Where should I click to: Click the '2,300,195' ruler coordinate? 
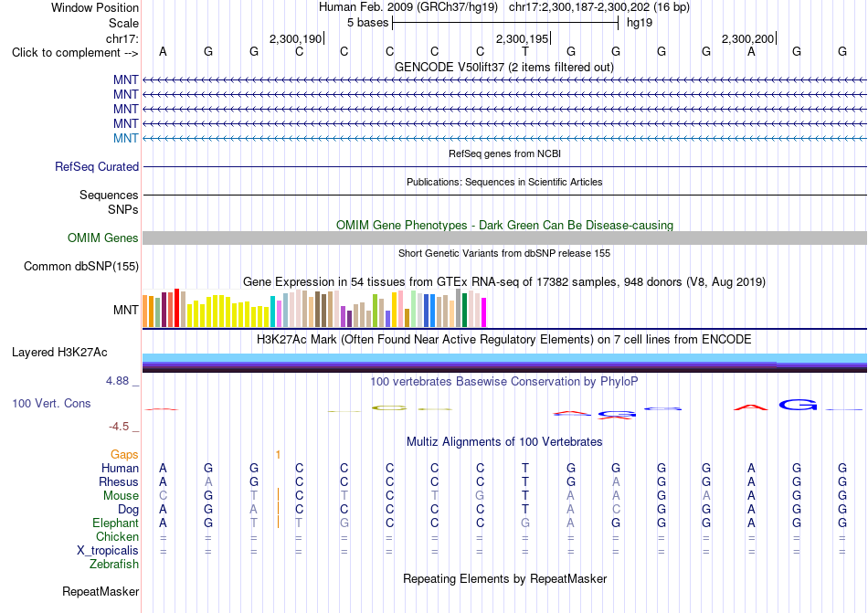pos(522,38)
